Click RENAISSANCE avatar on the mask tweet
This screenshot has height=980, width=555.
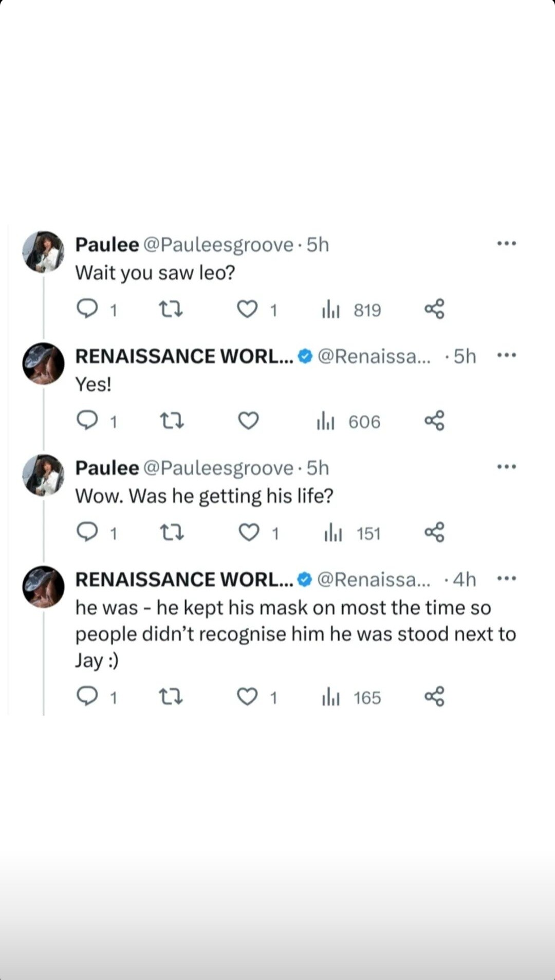[44, 587]
